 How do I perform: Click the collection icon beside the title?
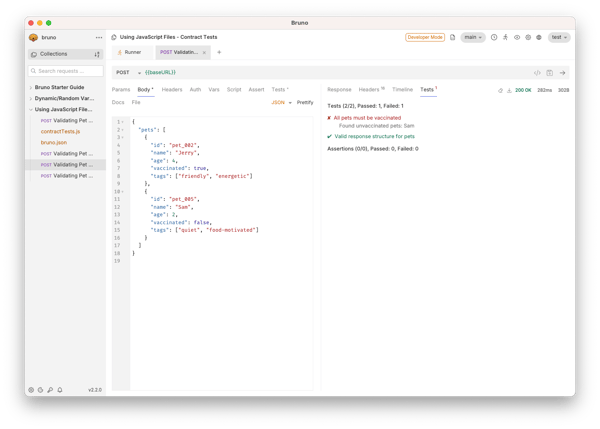tap(114, 37)
